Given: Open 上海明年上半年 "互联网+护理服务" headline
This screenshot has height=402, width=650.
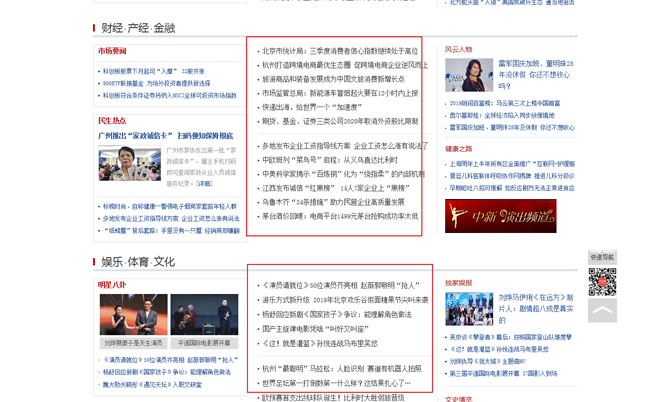Looking at the screenshot, I should (512, 164).
